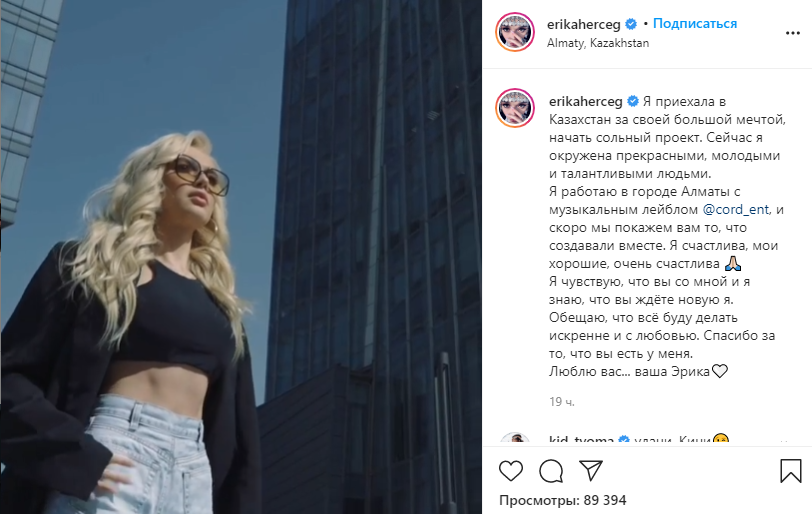Like the post with the heart icon

point(511,471)
